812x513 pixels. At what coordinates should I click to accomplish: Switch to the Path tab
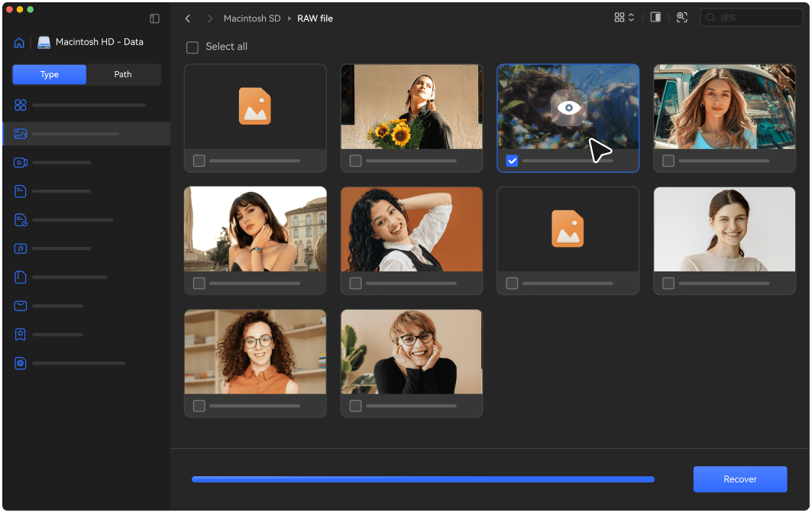tap(123, 74)
